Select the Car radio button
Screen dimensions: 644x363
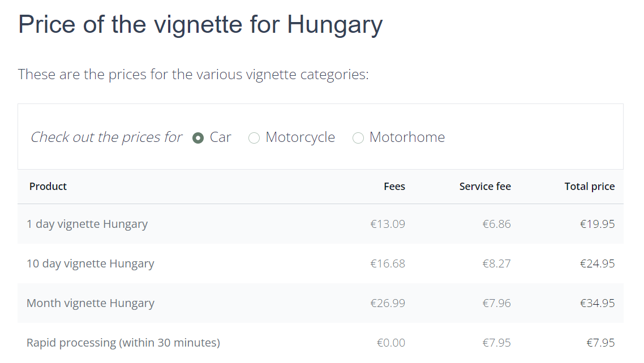[x=198, y=138]
